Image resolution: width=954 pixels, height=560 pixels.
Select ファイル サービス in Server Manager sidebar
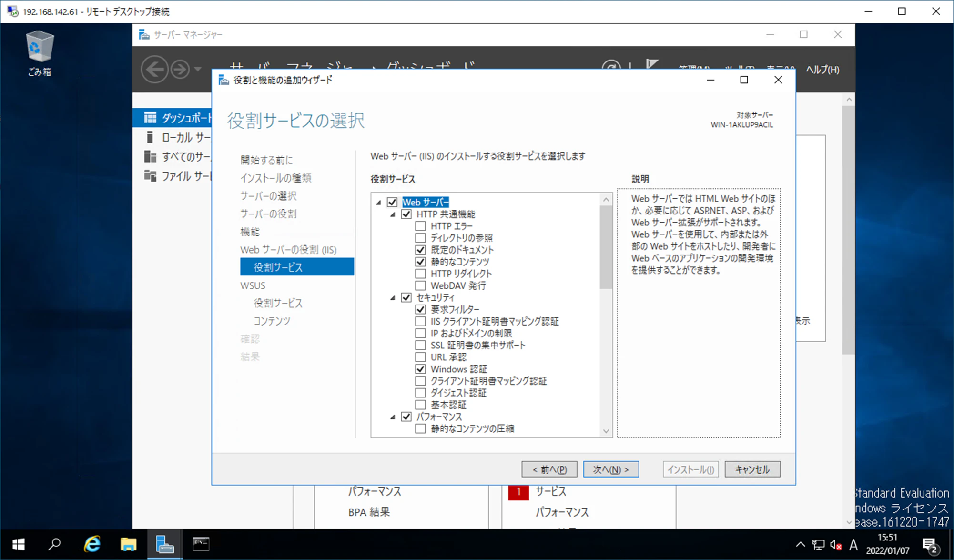coord(173,176)
